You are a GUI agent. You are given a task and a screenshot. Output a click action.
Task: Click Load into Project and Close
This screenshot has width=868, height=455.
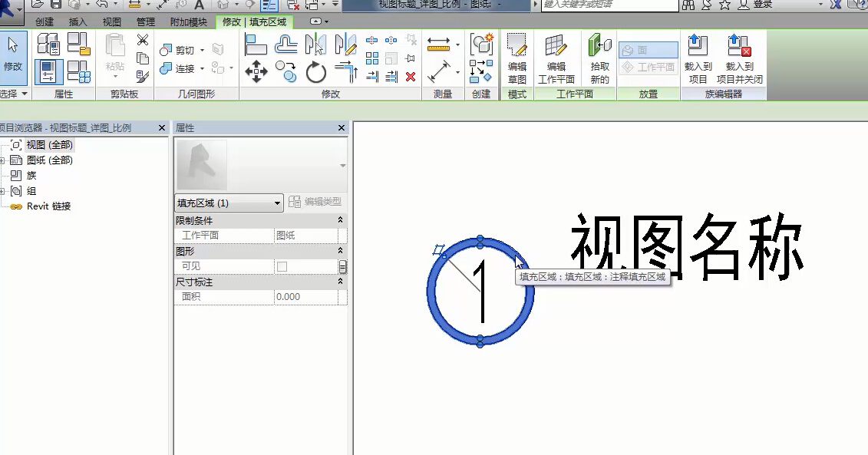740,58
